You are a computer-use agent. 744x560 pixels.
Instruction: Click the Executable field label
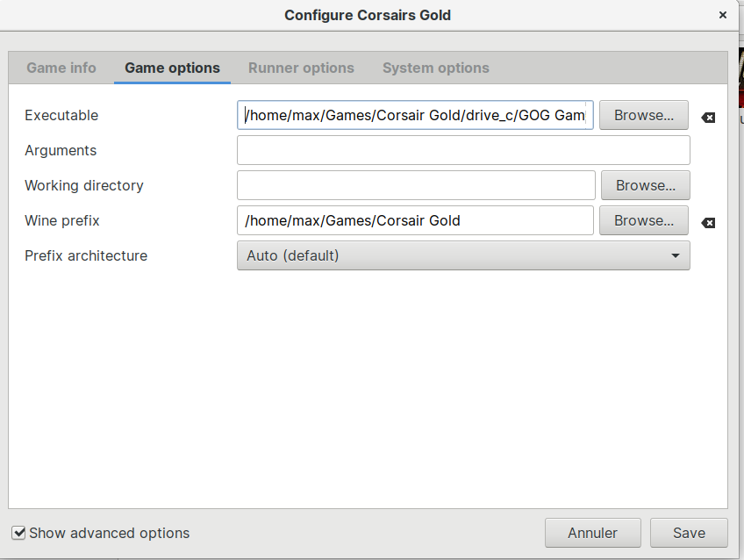click(61, 115)
